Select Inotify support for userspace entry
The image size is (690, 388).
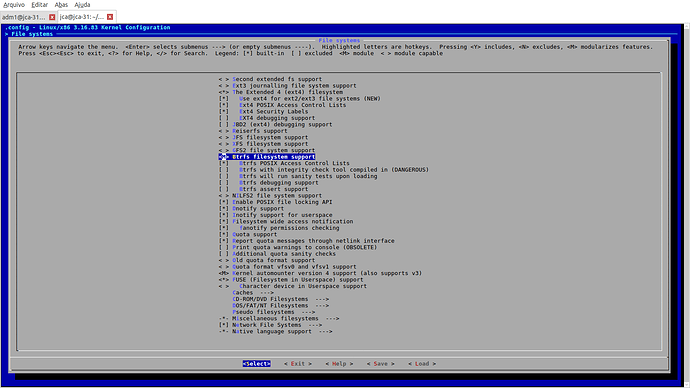tap(275, 215)
